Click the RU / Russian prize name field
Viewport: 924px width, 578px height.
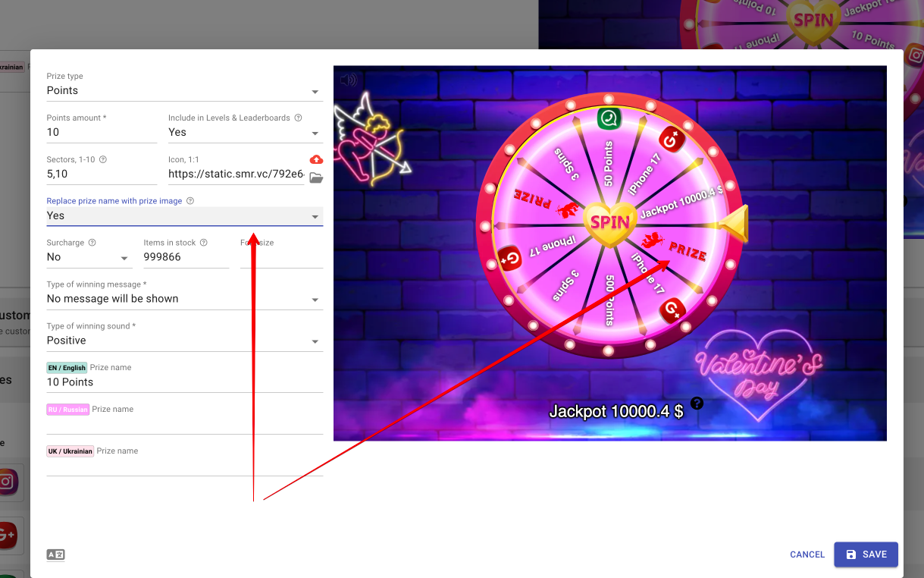click(184, 425)
